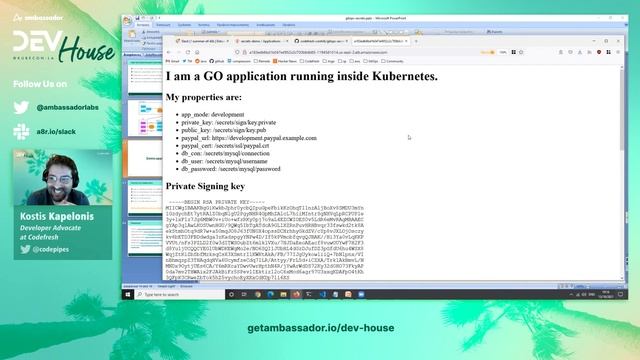Open the Remote bookmarks folder
The image size is (640, 360).
pyautogui.click(x=262, y=61)
